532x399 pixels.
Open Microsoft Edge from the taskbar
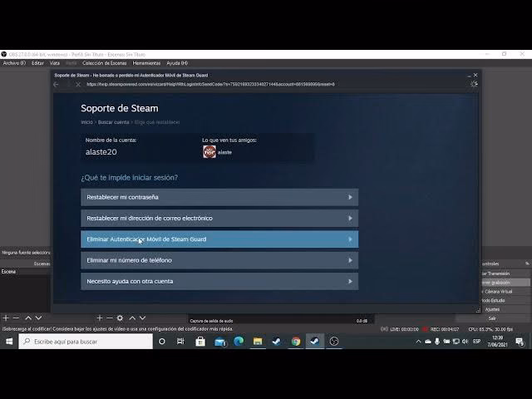(239, 342)
